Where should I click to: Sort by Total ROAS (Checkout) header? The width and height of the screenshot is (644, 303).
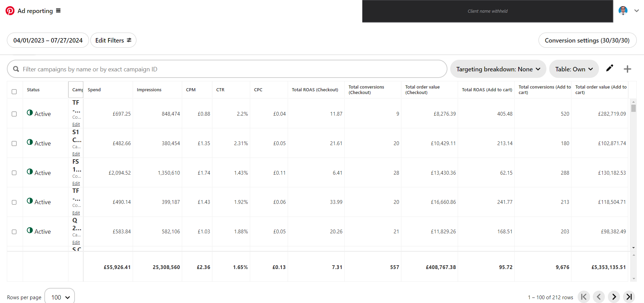tap(315, 90)
